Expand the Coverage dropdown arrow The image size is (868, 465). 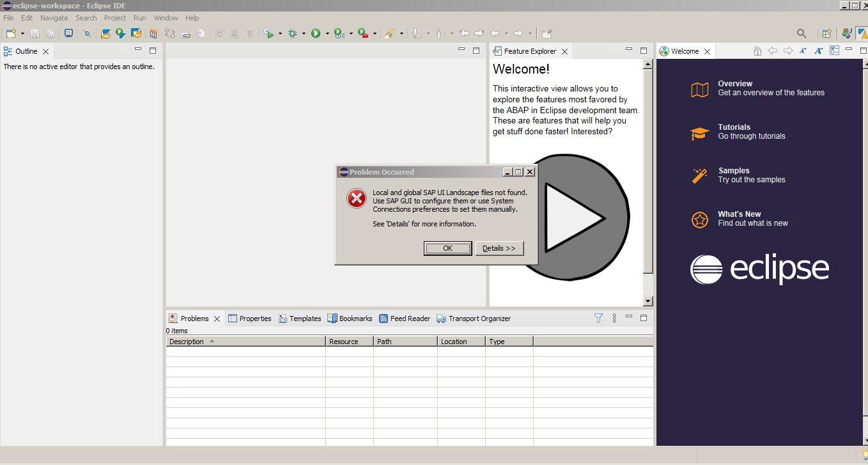tap(351, 33)
